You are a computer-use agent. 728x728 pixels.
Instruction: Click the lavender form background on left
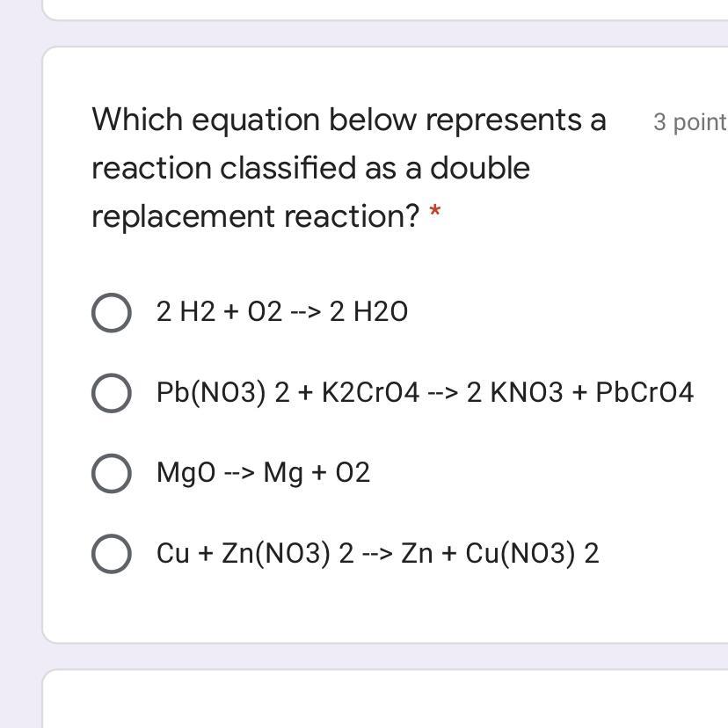coord(19,352)
